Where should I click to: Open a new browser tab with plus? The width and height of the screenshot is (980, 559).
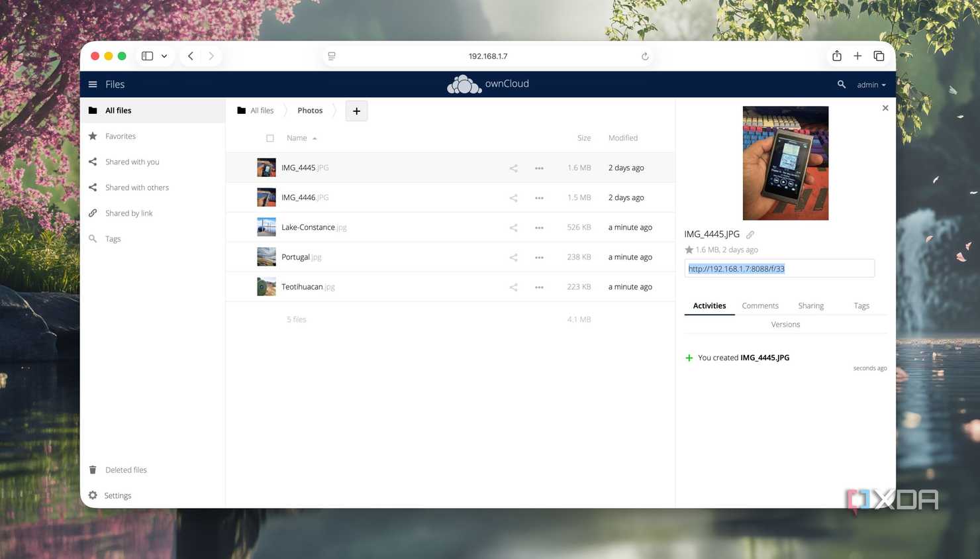tap(857, 56)
